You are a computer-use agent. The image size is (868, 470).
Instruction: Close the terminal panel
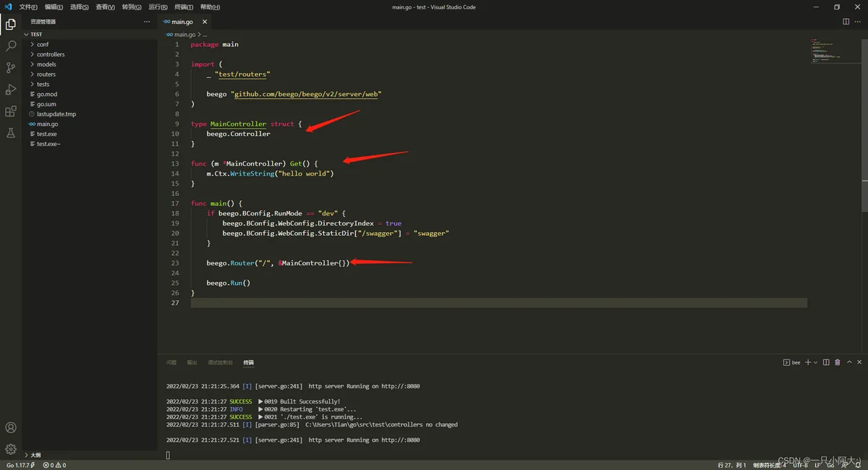coord(859,362)
